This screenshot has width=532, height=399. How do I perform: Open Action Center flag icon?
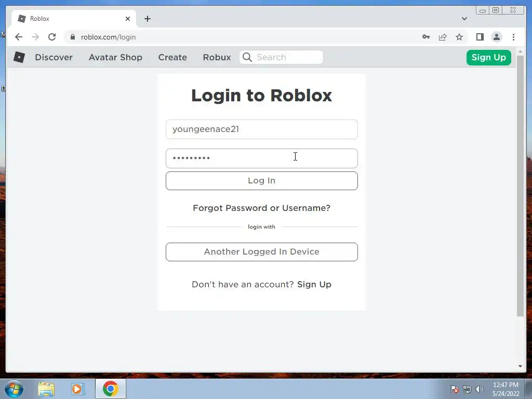point(455,389)
